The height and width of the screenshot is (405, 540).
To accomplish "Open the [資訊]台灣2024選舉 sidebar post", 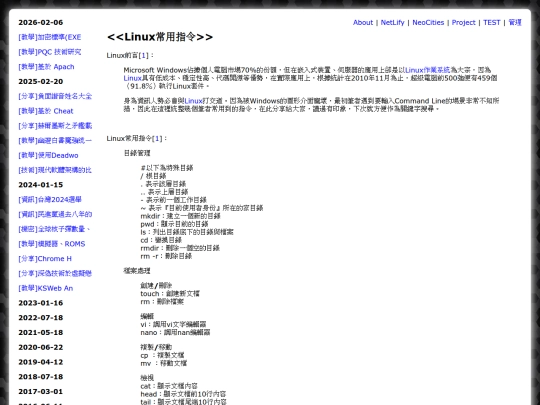I will point(50,199).
